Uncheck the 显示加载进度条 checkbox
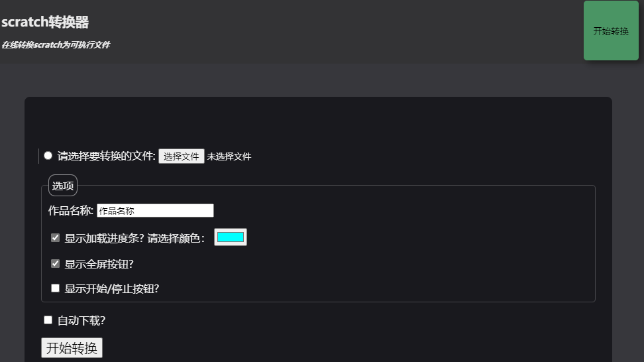 coord(56,238)
